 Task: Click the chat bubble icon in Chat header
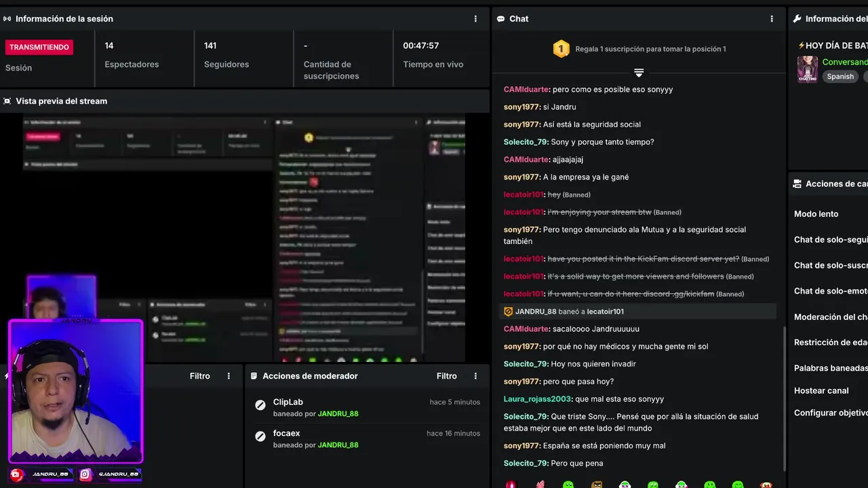pos(500,19)
